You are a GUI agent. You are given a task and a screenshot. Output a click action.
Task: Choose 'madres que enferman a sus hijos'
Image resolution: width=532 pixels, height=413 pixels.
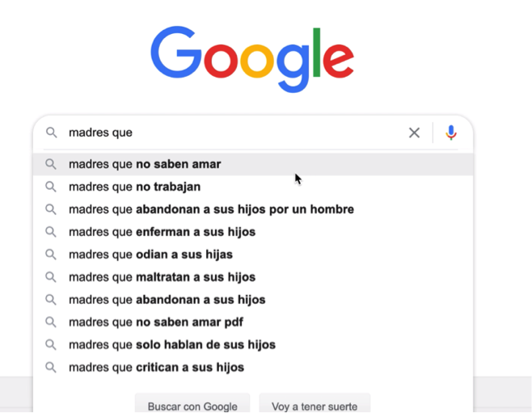point(253,232)
